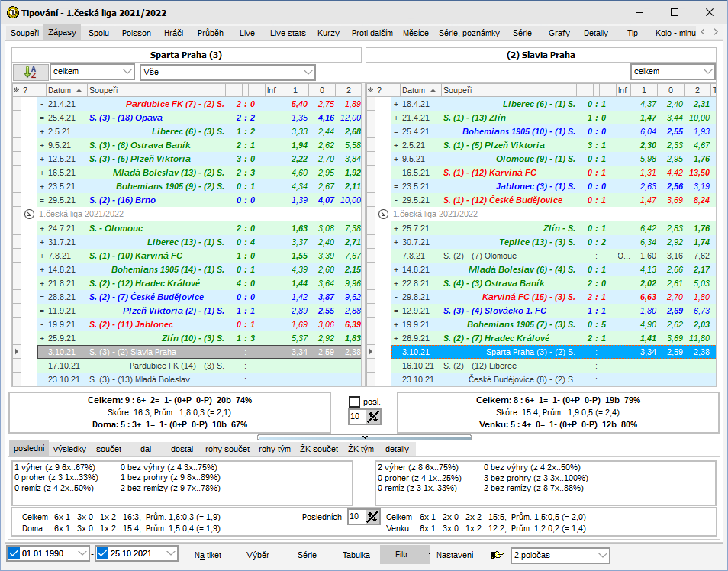This screenshot has width=728, height=571.
Task: Select the Hráči tab
Action: click(x=174, y=33)
